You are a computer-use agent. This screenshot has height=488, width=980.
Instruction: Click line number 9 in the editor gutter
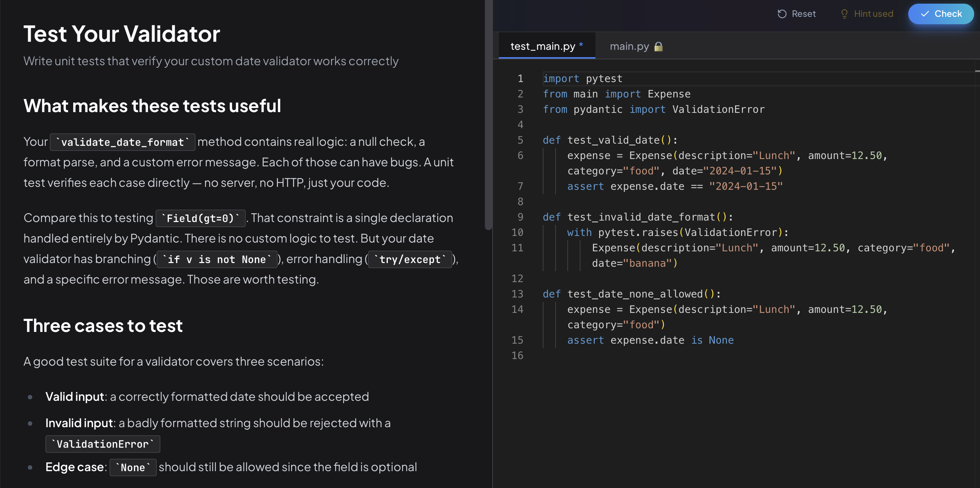click(x=520, y=217)
